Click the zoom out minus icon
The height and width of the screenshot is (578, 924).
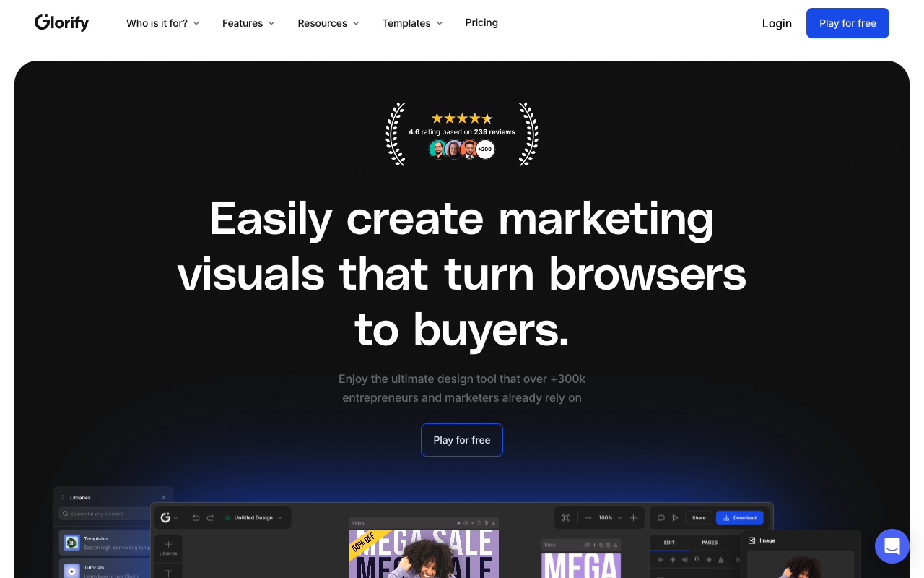coord(588,518)
